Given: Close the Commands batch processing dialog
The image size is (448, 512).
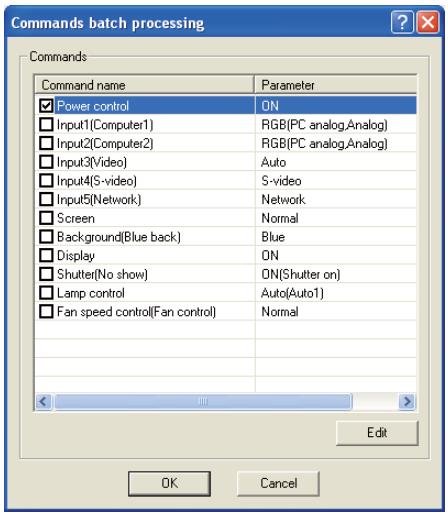Looking at the screenshot, I should pyautogui.click(x=428, y=22).
